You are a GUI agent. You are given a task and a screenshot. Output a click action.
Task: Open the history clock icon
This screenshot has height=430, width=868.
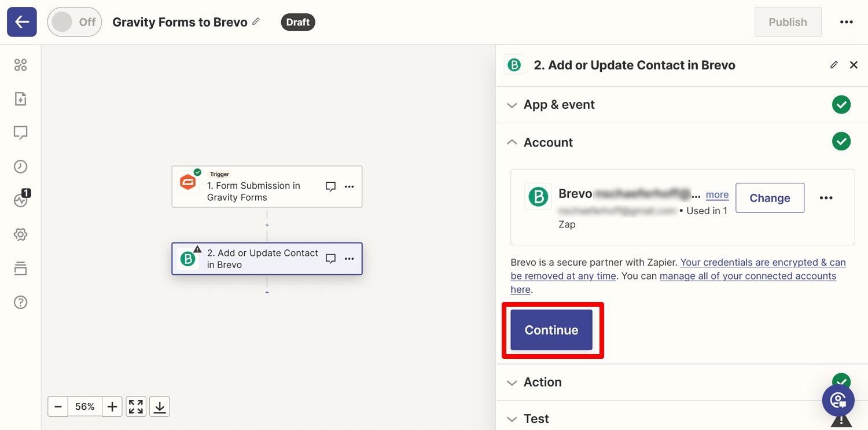21,167
